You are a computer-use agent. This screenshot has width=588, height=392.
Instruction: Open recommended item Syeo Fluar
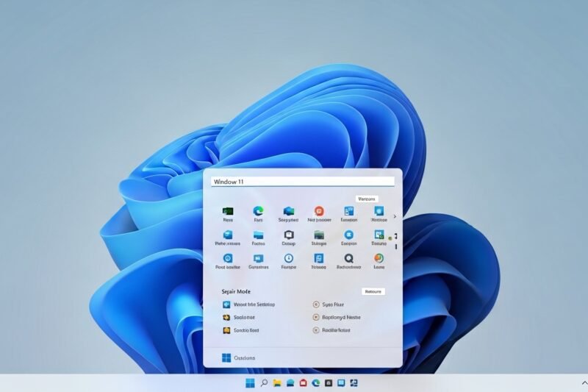328,304
